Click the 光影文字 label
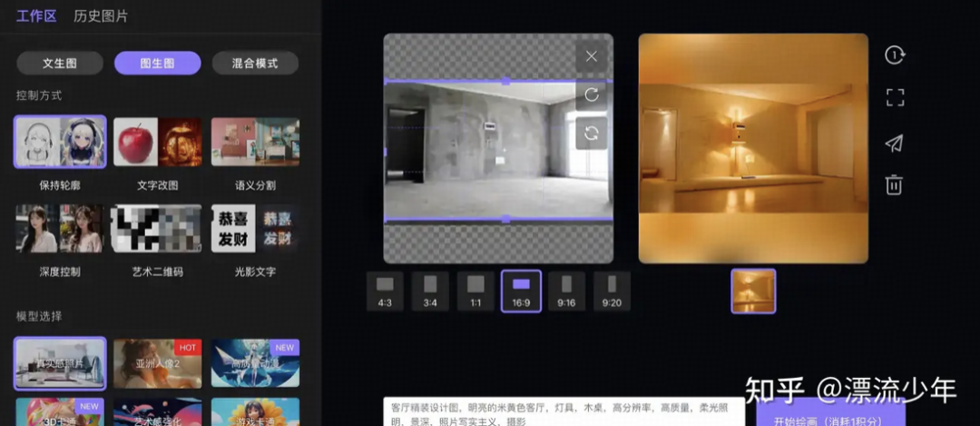980x426 pixels. point(255,272)
